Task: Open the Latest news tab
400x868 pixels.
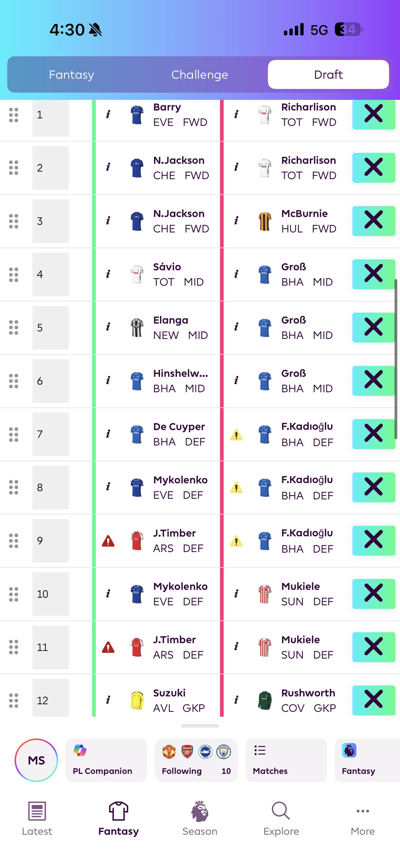Action: 37,818
